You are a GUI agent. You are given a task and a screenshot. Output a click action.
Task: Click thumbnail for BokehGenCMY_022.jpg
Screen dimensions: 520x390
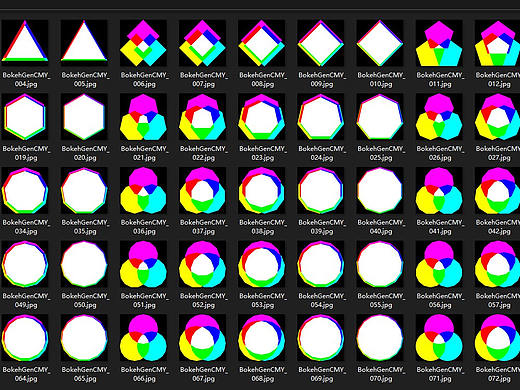tap(202, 117)
